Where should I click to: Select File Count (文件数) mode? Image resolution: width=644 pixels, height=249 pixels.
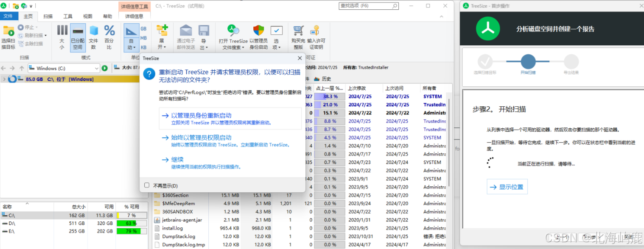click(94, 37)
